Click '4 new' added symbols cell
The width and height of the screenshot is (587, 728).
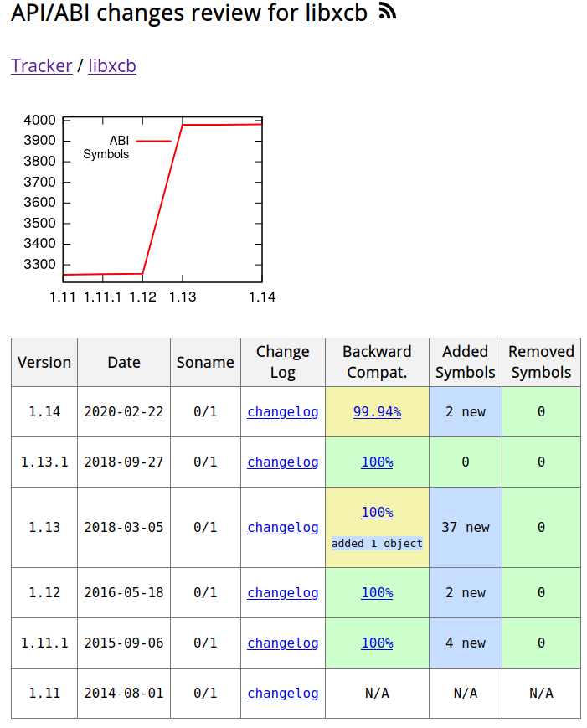point(466,643)
